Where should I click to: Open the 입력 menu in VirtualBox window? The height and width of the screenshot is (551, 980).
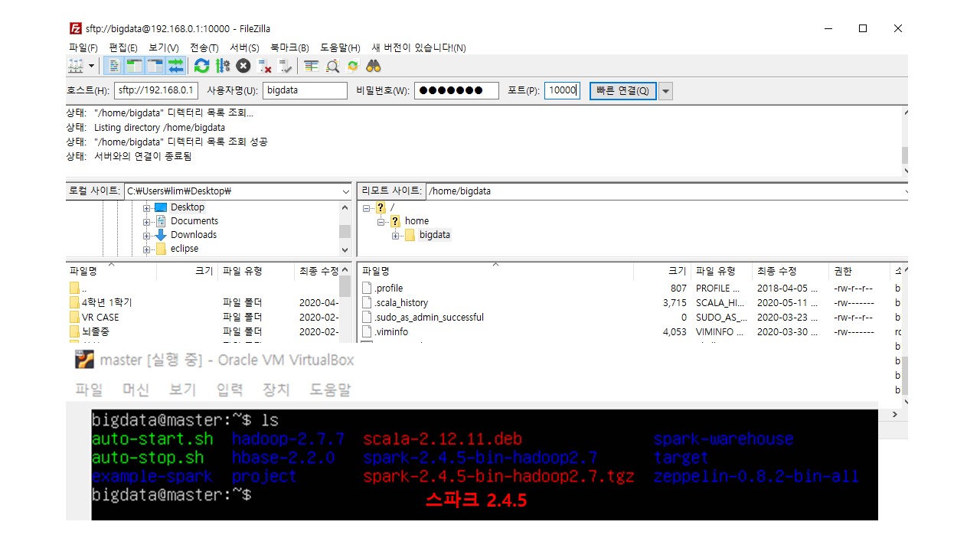229,390
